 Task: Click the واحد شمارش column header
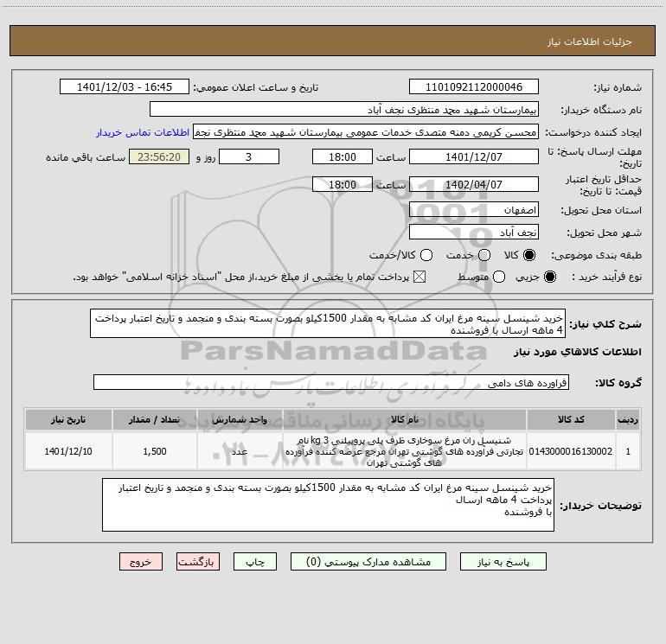(x=240, y=419)
